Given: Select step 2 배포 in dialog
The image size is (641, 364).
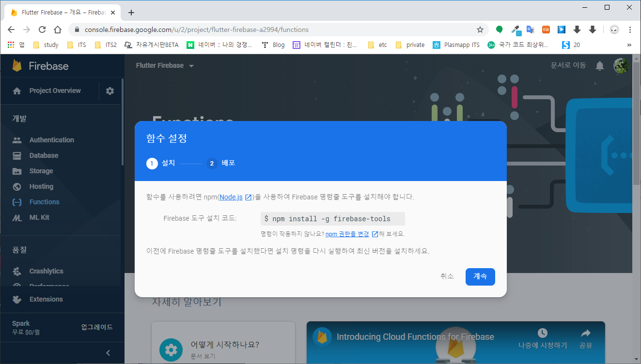Looking at the screenshot, I should (x=220, y=163).
